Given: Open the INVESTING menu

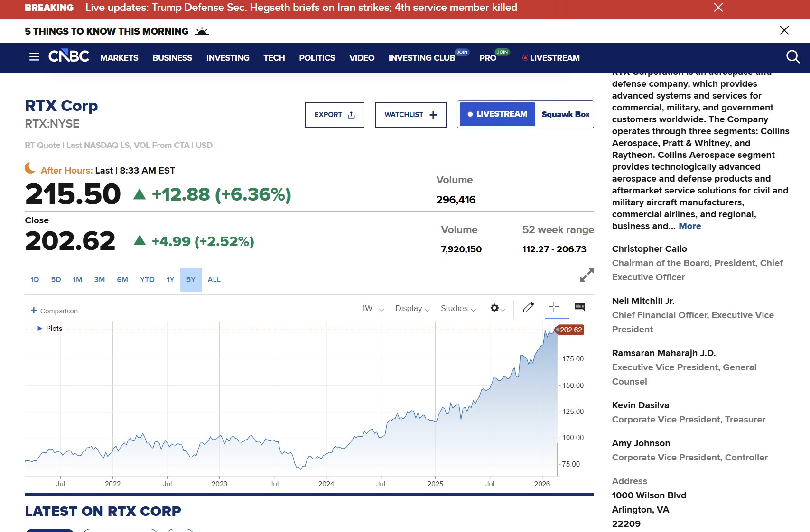Looking at the screenshot, I should [x=228, y=58].
